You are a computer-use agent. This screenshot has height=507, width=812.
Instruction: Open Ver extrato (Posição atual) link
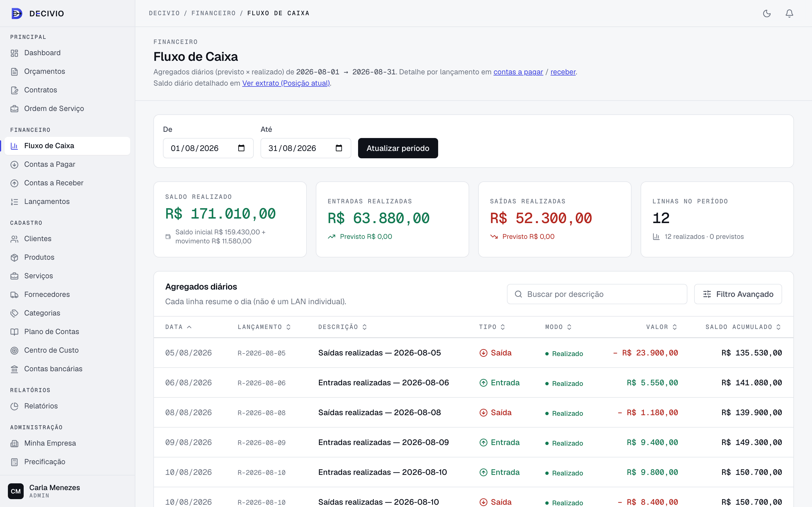point(286,83)
